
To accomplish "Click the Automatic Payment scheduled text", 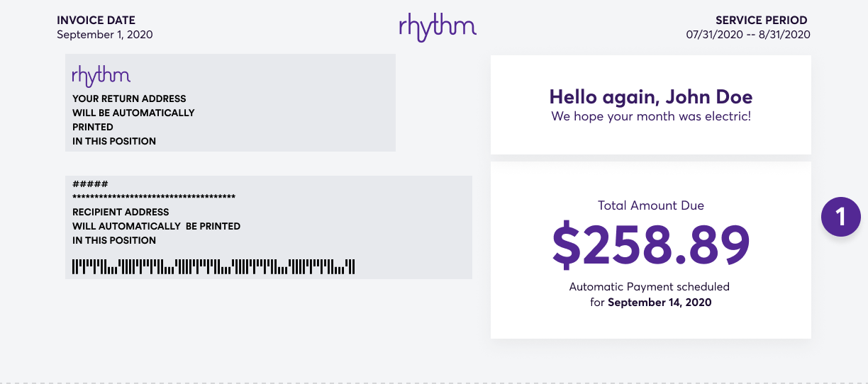I will tap(650, 287).
